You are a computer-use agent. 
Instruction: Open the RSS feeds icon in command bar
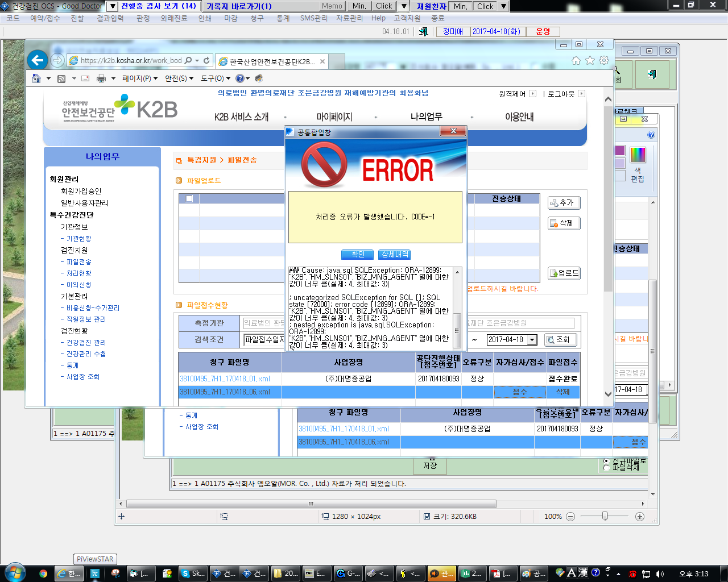[61, 78]
